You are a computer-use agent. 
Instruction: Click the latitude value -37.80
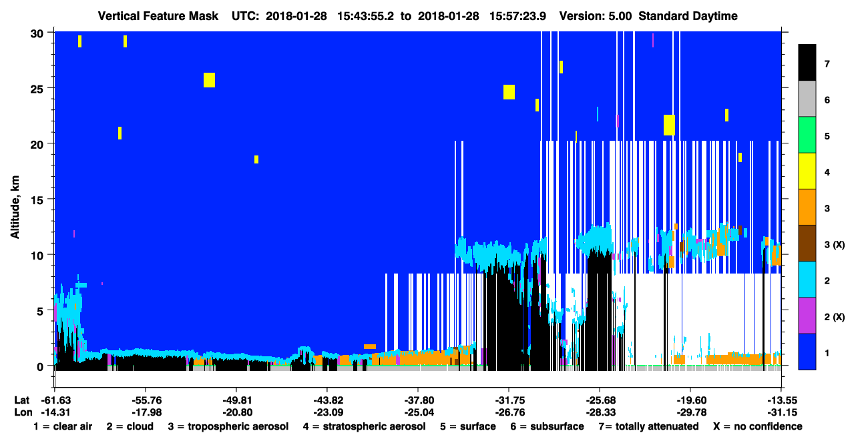[418, 400]
